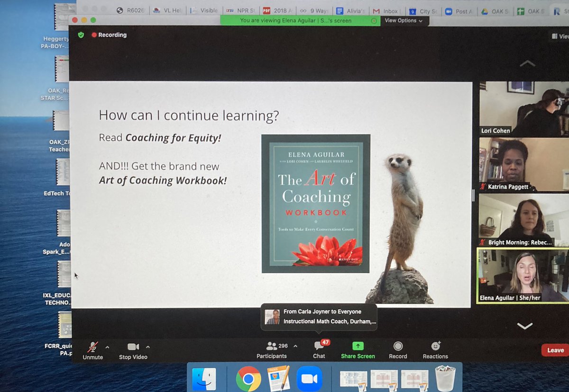This screenshot has width=569, height=392.
Task: Open Carla Joyner's chat message preview
Action: [319, 317]
